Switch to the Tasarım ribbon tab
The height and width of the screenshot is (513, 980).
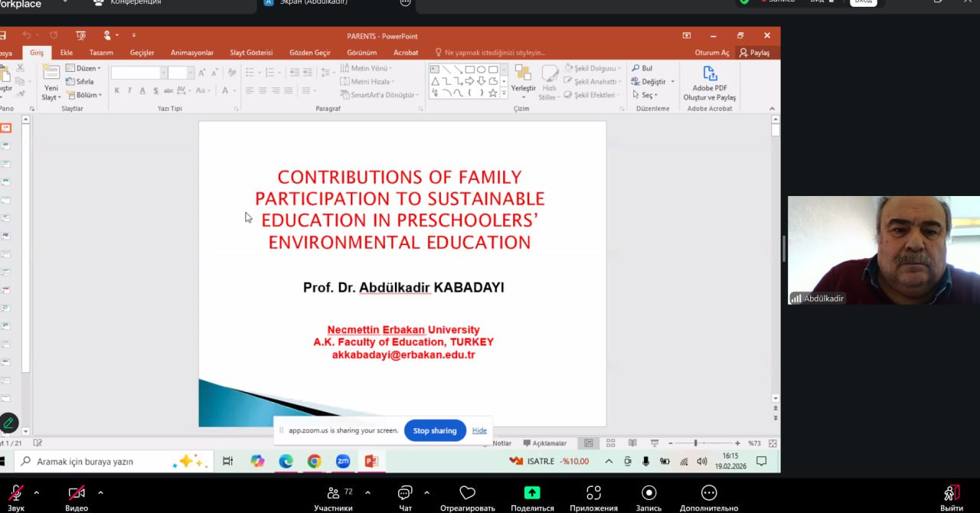(x=101, y=53)
